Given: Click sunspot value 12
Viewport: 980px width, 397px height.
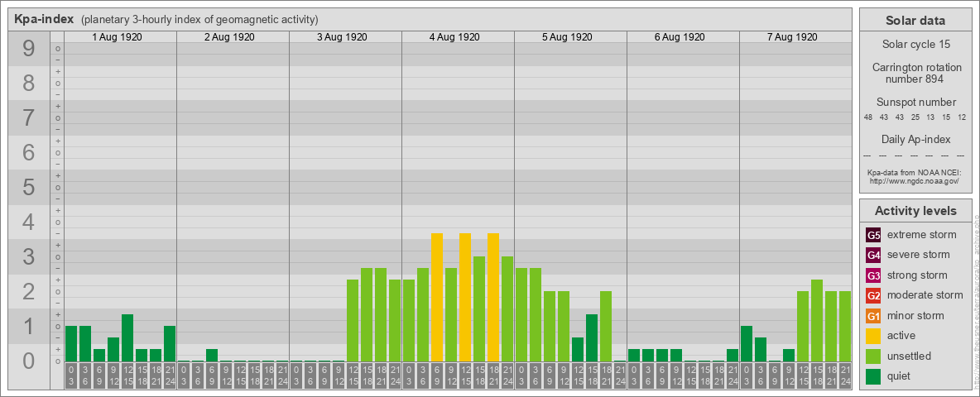Looking at the screenshot, I should pos(962,117).
